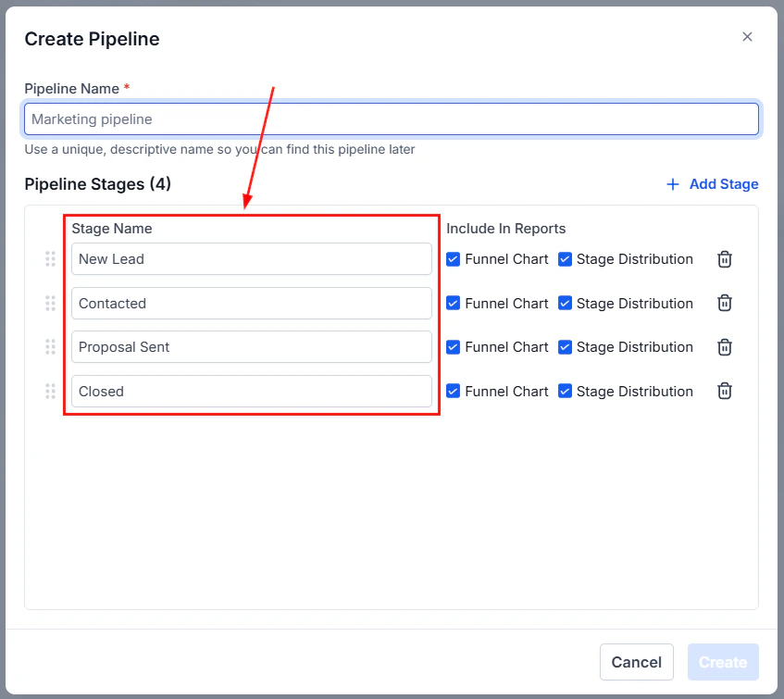Viewport: 784px width, 699px height.
Task: Uncheck Funnel Chart for Closed
Action: pos(453,391)
